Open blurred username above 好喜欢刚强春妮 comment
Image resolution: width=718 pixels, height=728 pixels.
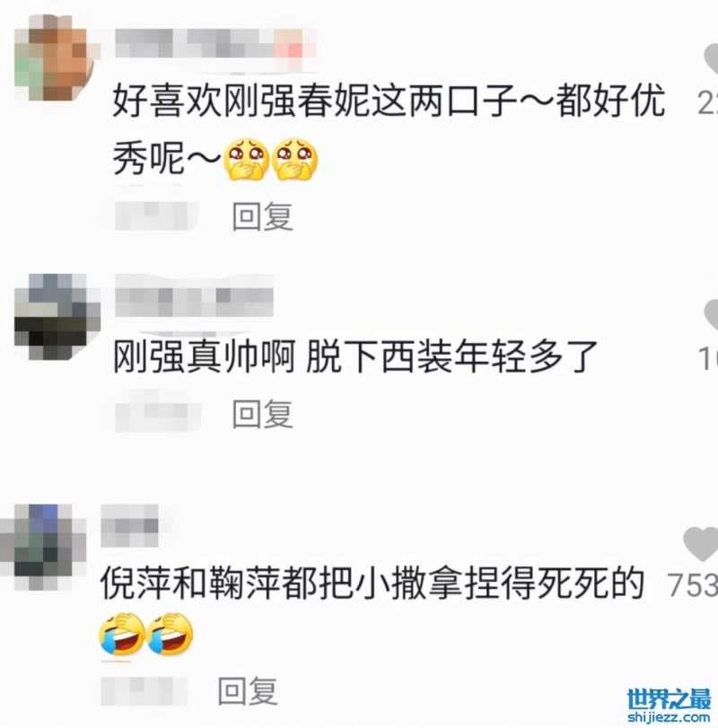pyautogui.click(x=215, y=44)
